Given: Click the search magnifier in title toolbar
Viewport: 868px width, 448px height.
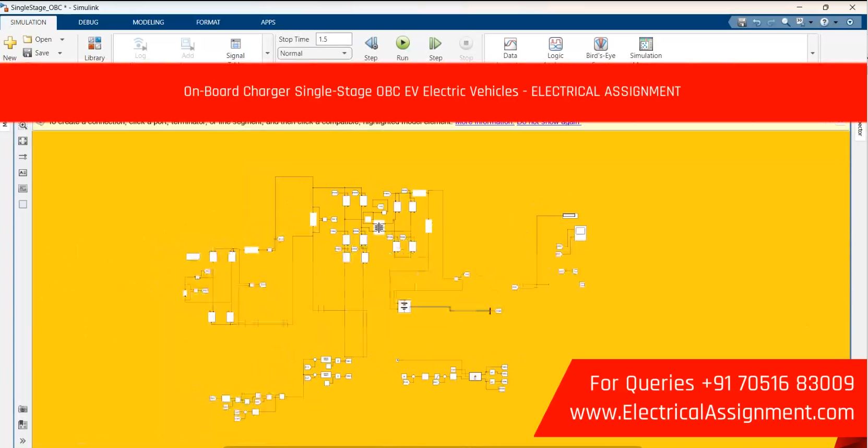Looking at the screenshot, I should click(786, 22).
